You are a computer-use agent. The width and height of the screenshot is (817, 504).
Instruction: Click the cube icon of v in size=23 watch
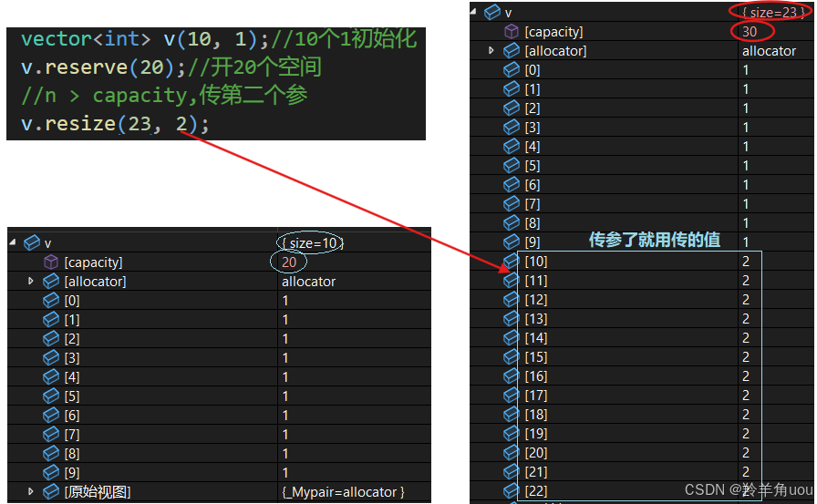(x=492, y=12)
